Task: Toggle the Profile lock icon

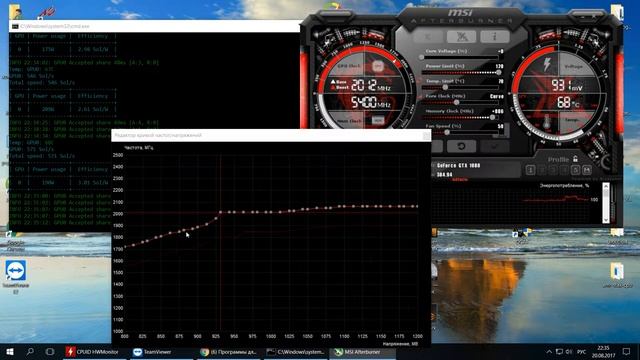Action: [575, 159]
